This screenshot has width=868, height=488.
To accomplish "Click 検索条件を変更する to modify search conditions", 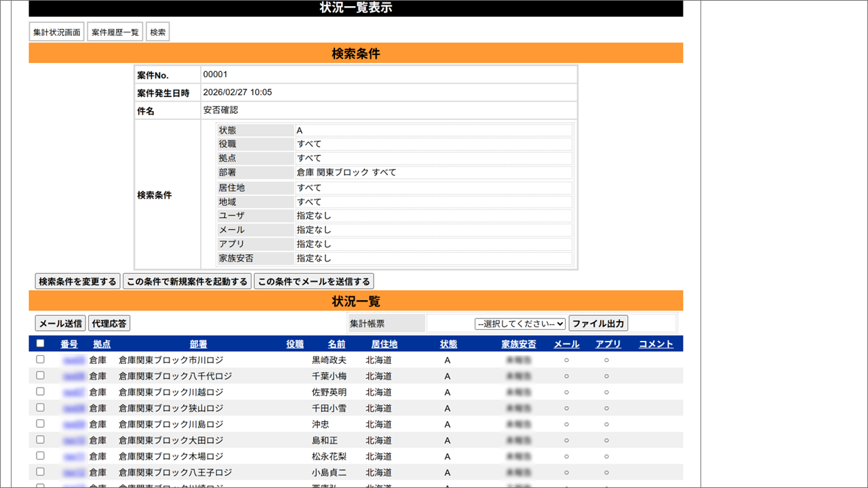I will pos(77,281).
